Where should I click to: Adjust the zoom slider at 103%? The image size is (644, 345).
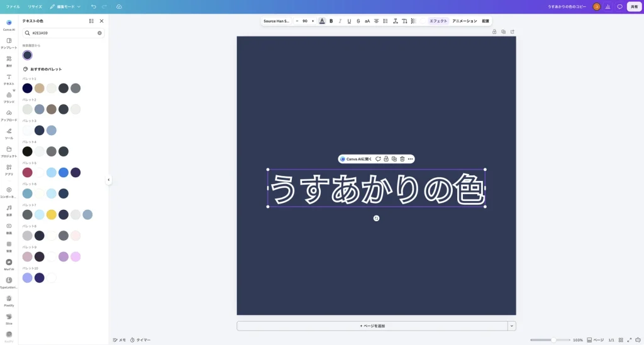tap(553, 340)
